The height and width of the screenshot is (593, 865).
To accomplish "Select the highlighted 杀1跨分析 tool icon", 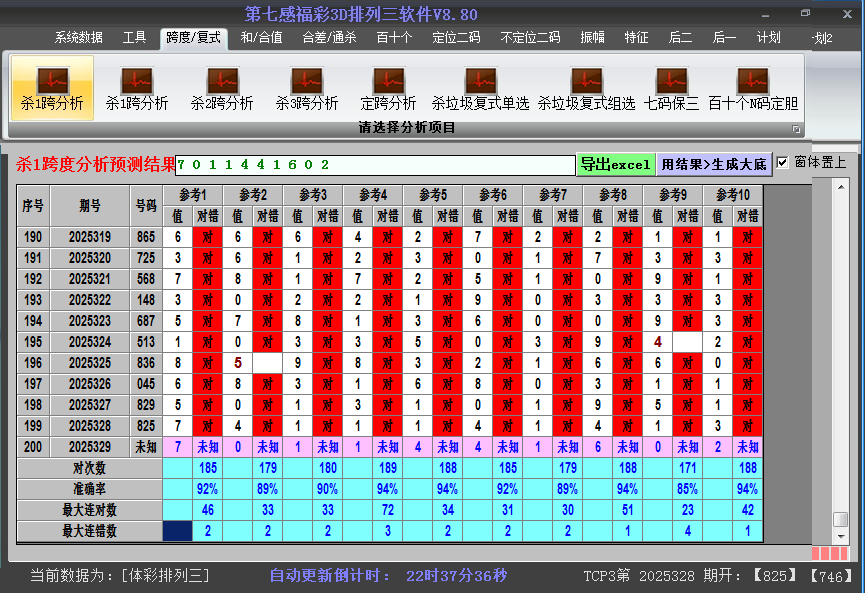I will pos(52,87).
